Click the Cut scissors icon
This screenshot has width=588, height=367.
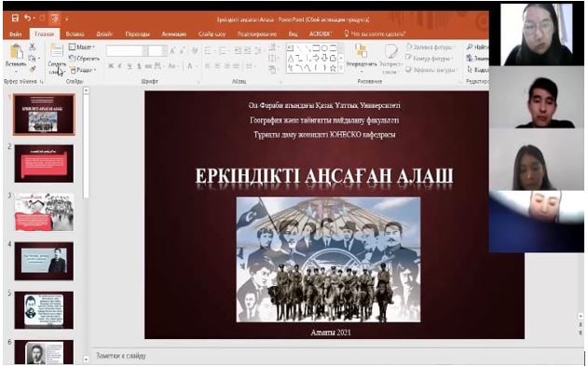point(33,47)
